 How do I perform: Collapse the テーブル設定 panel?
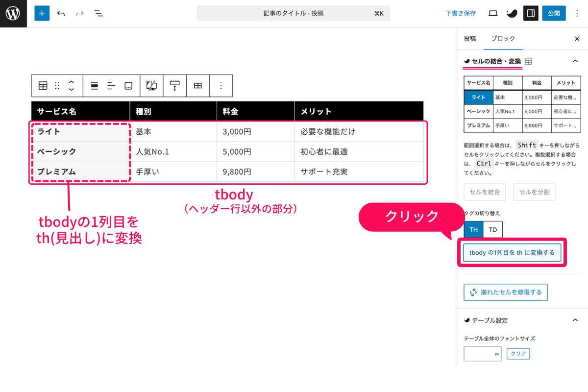tap(575, 320)
